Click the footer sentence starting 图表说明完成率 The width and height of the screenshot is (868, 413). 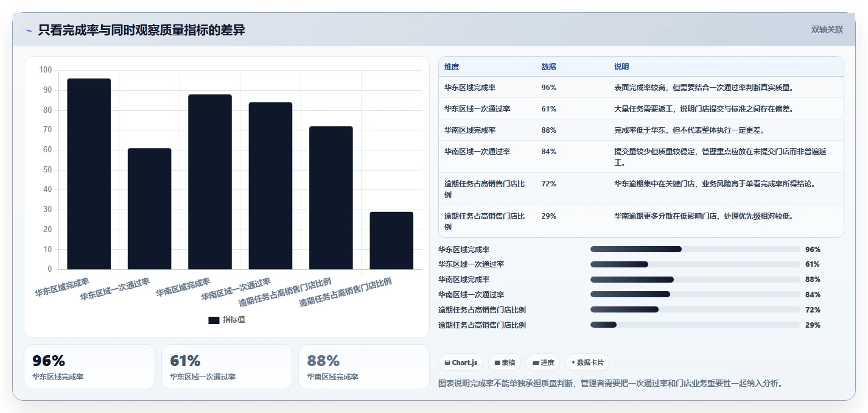coord(611,384)
